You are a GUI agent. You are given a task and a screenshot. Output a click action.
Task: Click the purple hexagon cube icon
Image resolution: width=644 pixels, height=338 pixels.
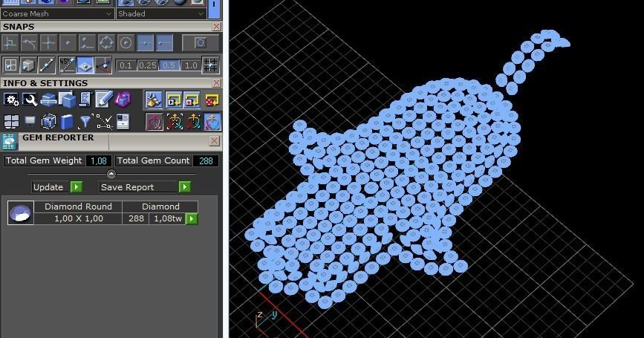tap(123, 100)
